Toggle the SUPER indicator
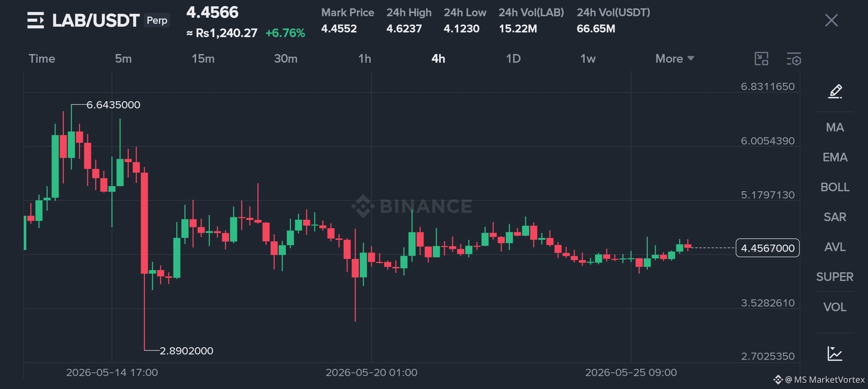This screenshot has height=389, width=868. (835, 277)
